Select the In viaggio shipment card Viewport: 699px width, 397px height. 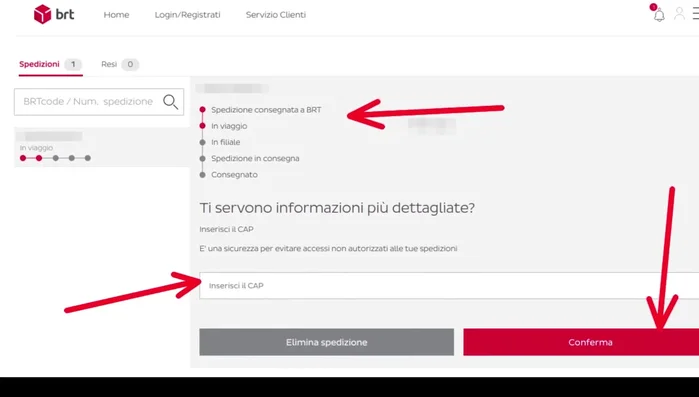pyautogui.click(x=102, y=147)
